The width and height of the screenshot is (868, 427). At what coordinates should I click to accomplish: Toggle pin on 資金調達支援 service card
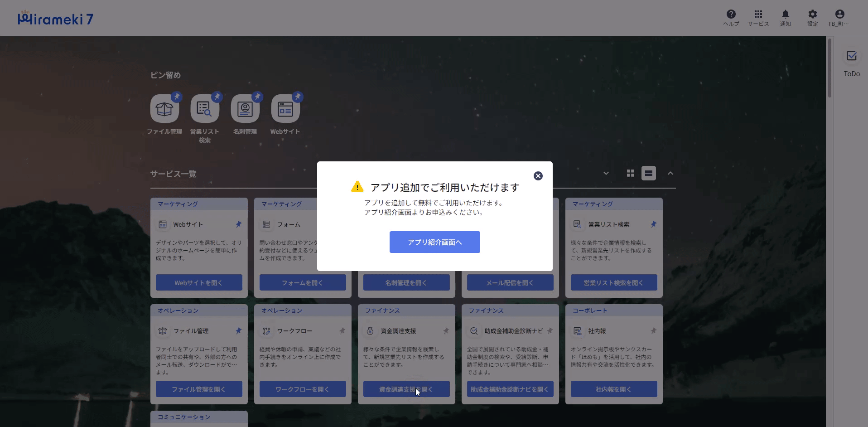coord(446,331)
